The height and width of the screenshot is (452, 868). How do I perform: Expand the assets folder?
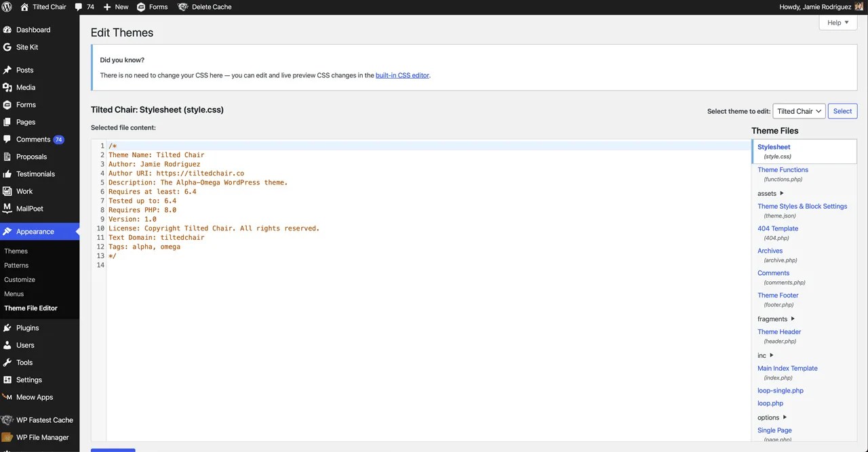click(x=770, y=194)
